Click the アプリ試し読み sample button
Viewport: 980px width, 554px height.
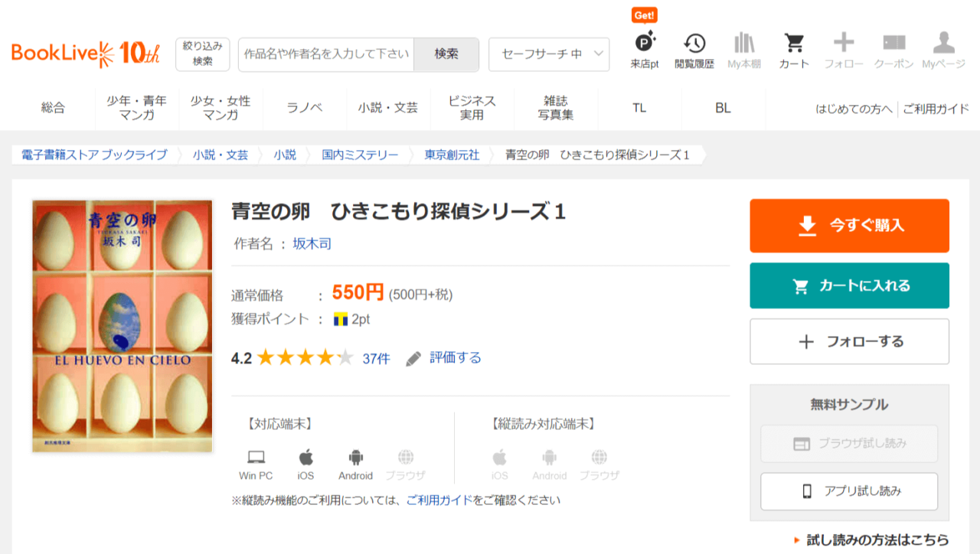coord(848,491)
